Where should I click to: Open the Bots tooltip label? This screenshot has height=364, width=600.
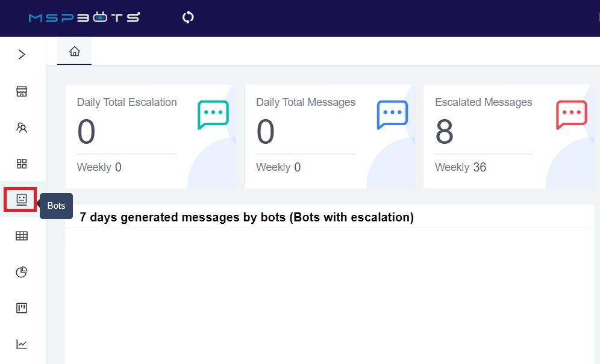coord(55,205)
